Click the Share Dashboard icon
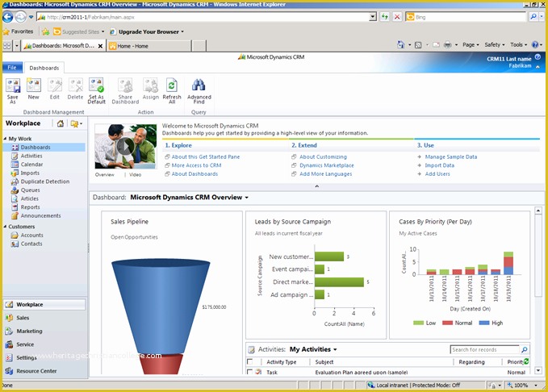 (x=125, y=85)
